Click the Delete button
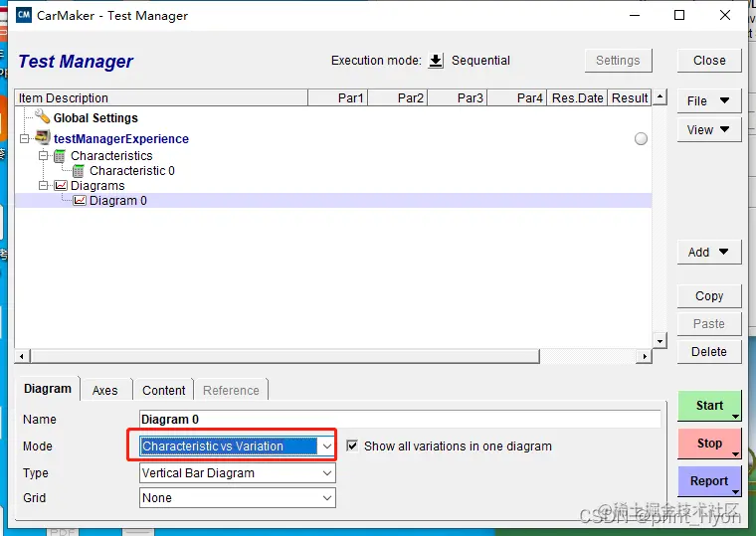The width and height of the screenshot is (756, 536). pos(709,352)
